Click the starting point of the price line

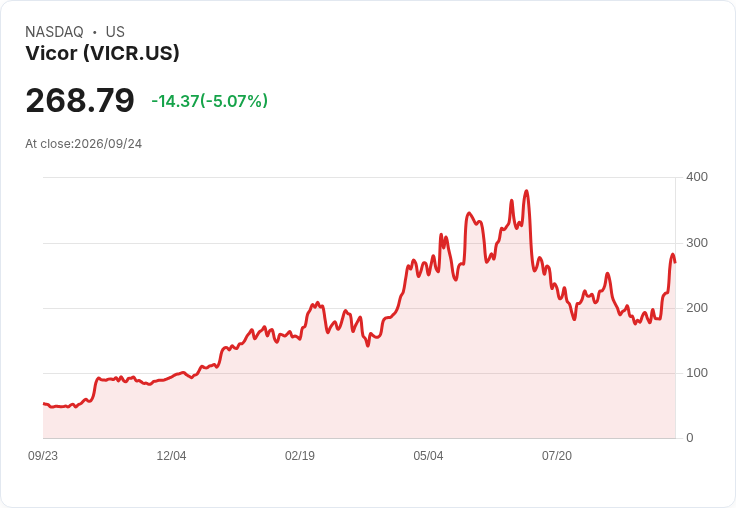[x=44, y=403]
